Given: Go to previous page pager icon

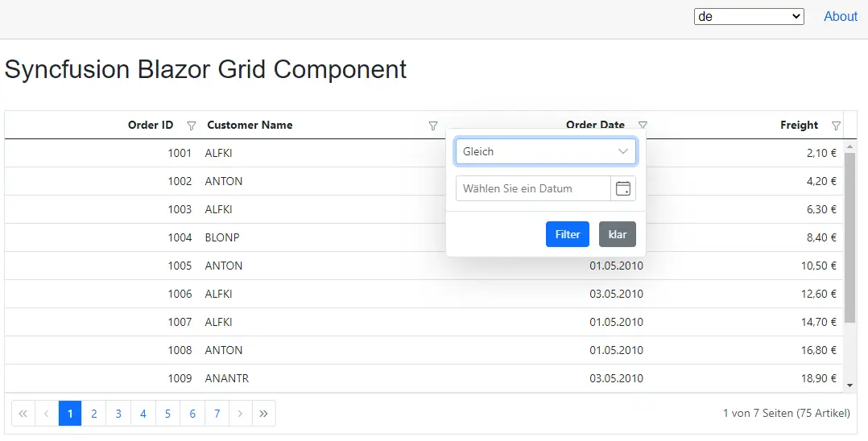Looking at the screenshot, I should click(47, 414).
